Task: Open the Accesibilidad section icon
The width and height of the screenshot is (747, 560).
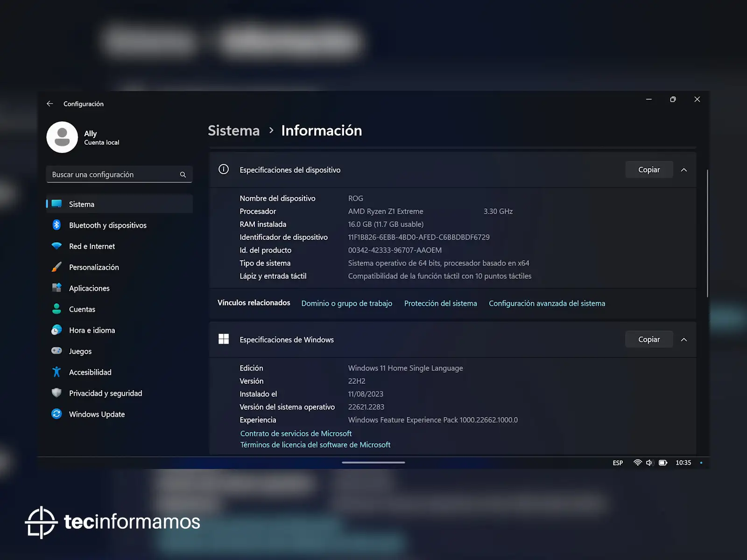Action: click(56, 372)
